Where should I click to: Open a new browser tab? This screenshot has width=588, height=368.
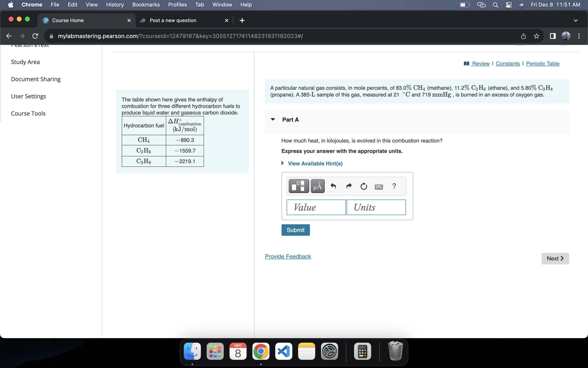coord(242,20)
